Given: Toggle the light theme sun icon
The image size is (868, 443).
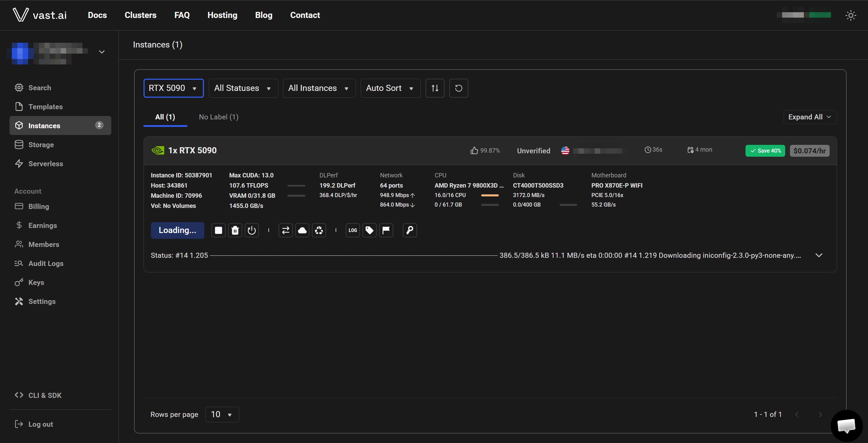Looking at the screenshot, I should pyautogui.click(x=850, y=15).
